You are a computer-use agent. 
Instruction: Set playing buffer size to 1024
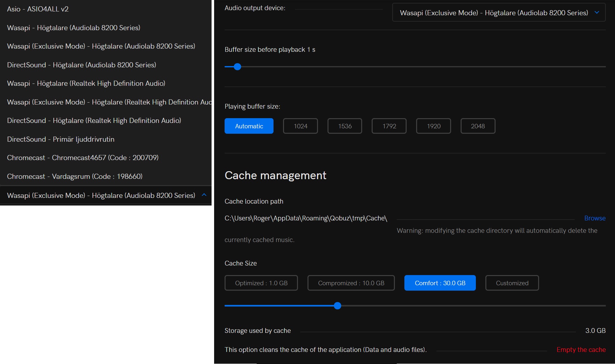(300, 126)
